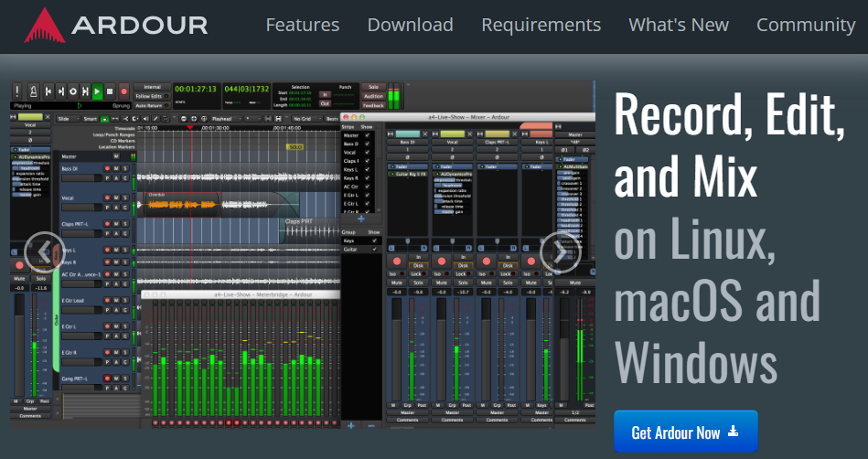
Task: Click the Smart mode button
Action: click(91, 119)
